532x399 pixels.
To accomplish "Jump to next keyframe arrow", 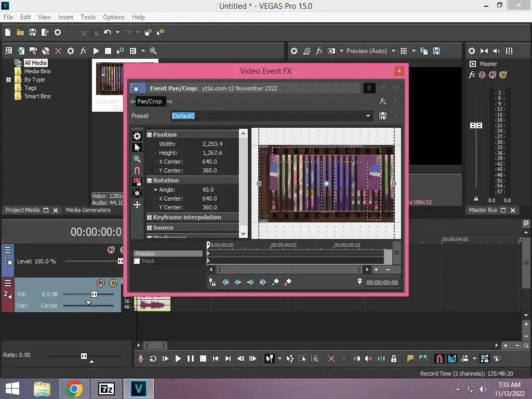I will coord(250,282).
